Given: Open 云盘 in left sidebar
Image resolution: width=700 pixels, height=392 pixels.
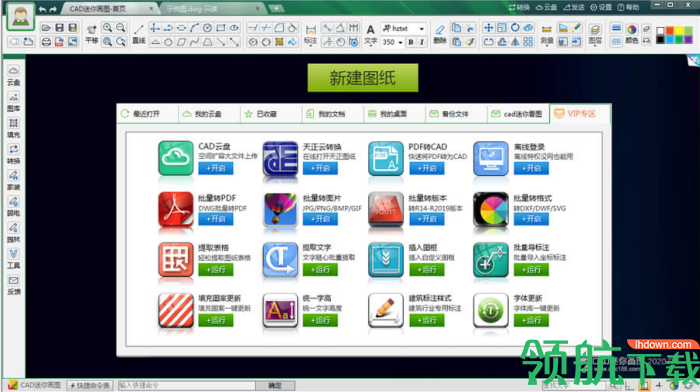Looking at the screenshot, I should [13, 75].
